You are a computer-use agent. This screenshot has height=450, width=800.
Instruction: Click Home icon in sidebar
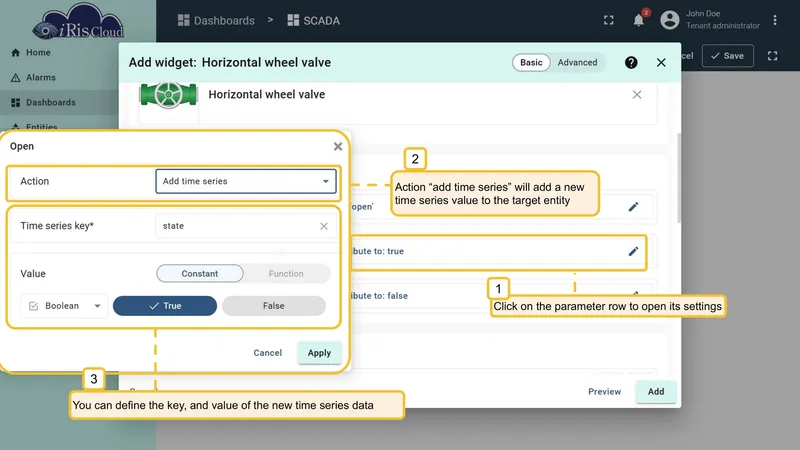coord(15,53)
